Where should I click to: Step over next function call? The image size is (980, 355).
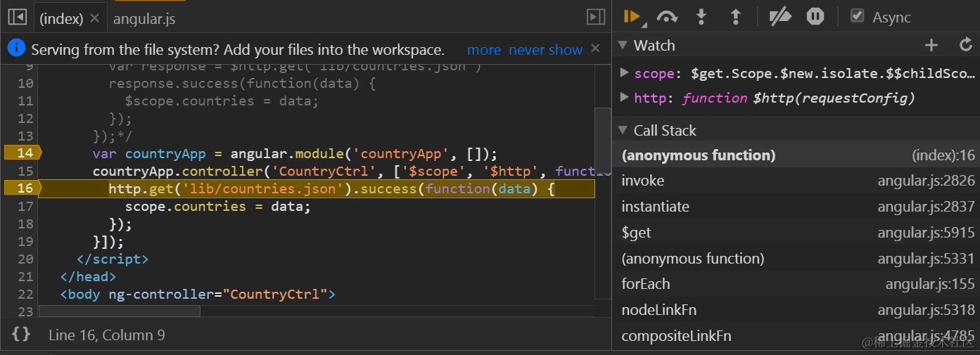coord(667,17)
